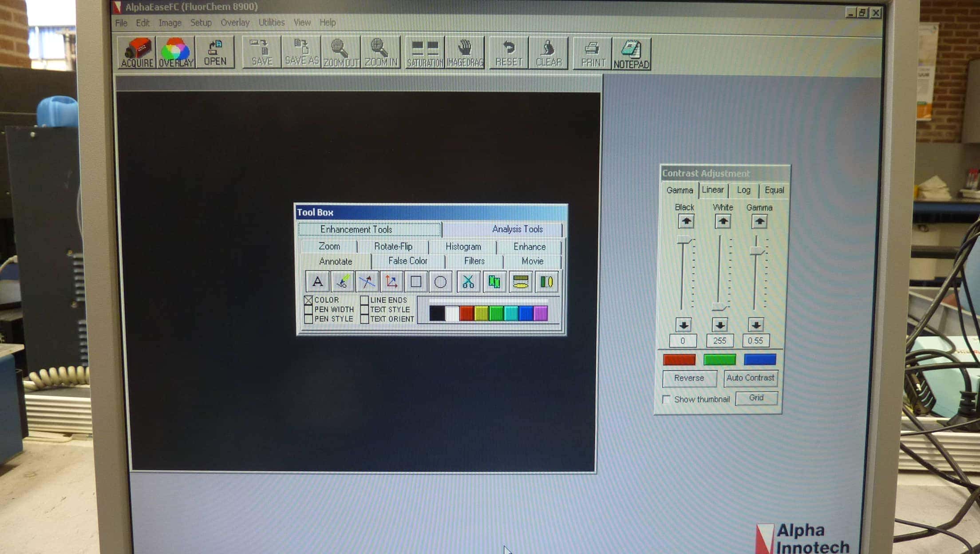Screen dimensions: 980x554
Task: Toggle the COLOR checkbox
Action: point(308,300)
